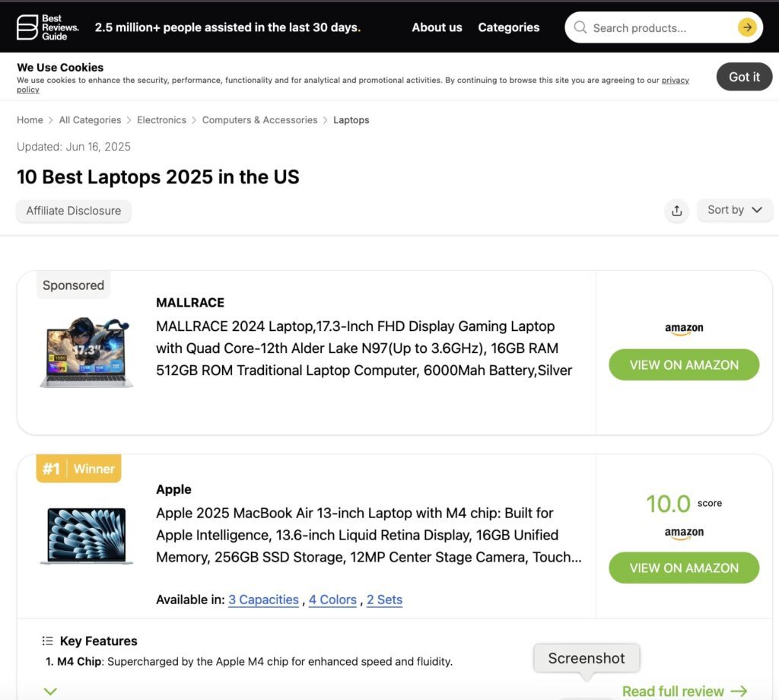Click the Key Features list icon
779x700 pixels.
48,641
